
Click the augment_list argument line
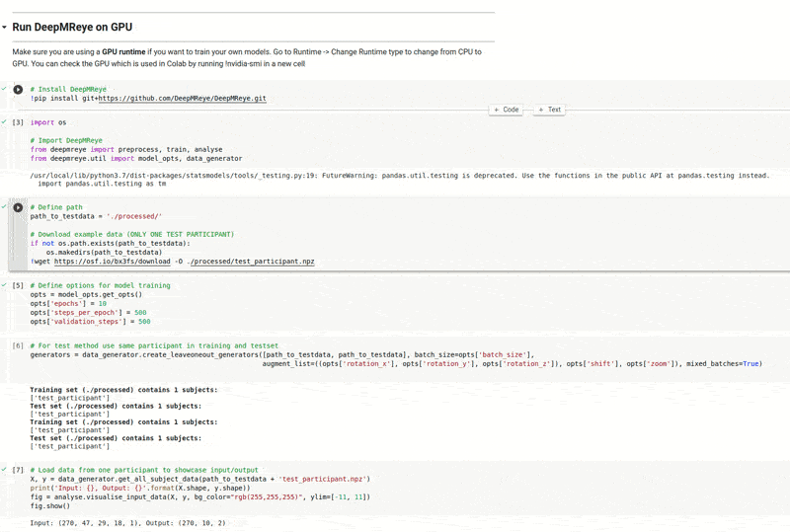[512, 364]
